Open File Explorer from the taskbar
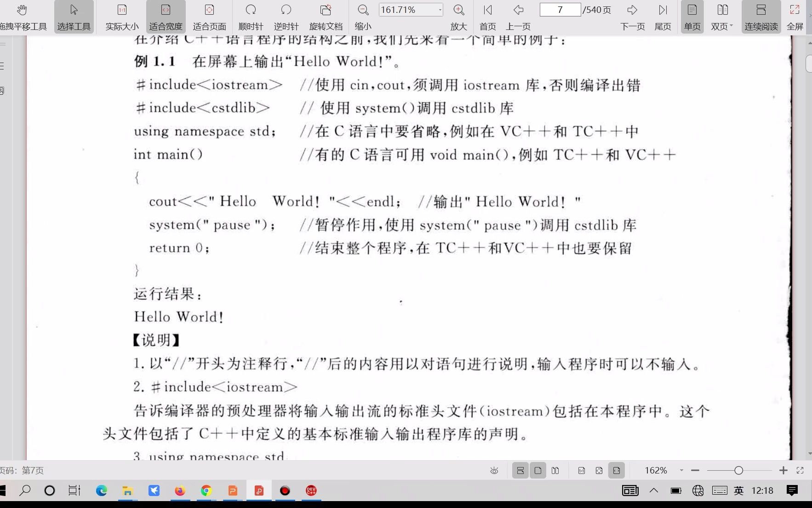This screenshot has width=812, height=508. 127,491
